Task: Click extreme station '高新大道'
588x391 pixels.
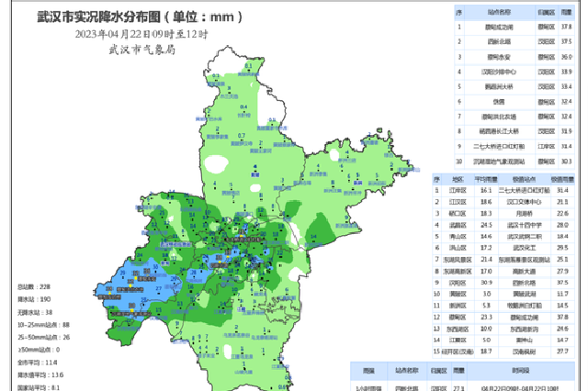Action: click(x=525, y=271)
